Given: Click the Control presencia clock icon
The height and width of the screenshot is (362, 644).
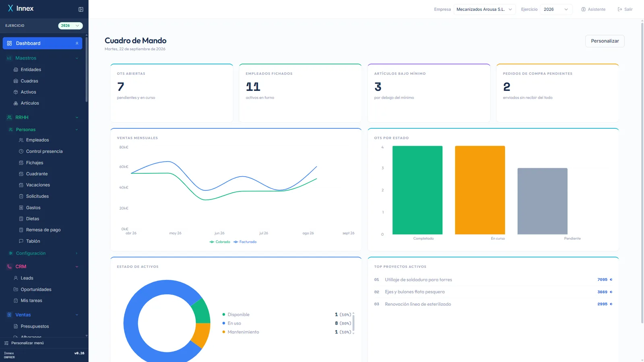Looking at the screenshot, I should click(x=21, y=151).
